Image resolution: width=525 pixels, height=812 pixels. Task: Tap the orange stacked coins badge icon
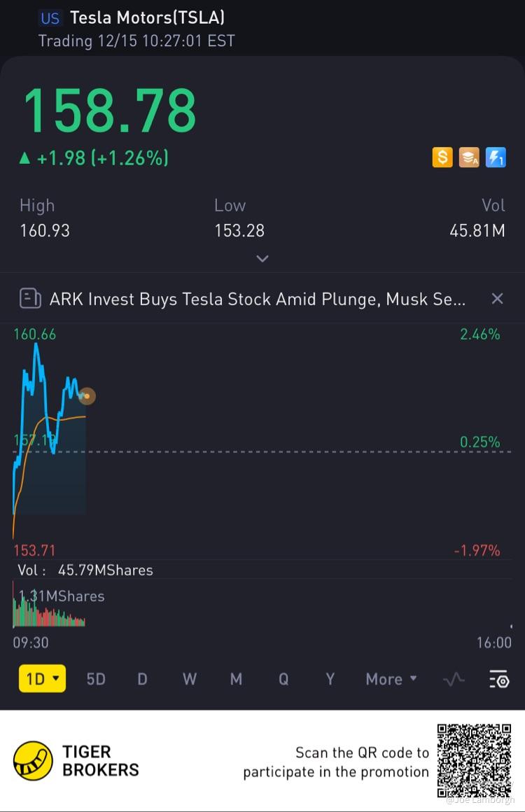tap(469, 157)
